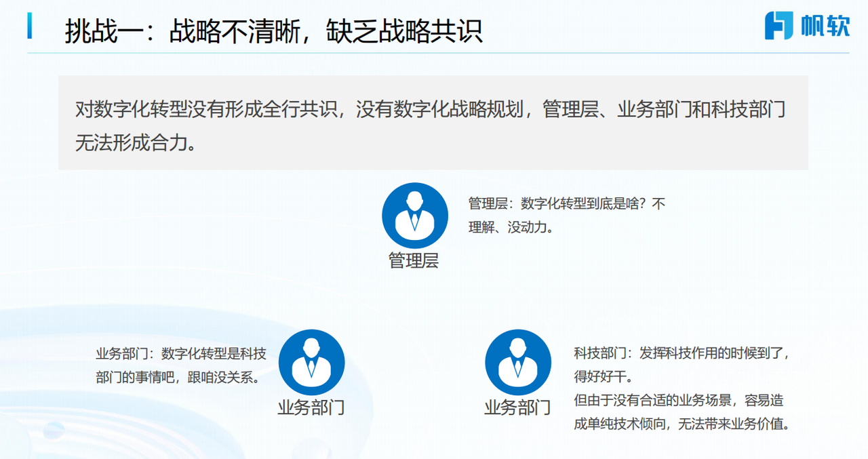This screenshot has height=459, width=868.
Task: Select text 部门的事情吧，跟咱没关系。
Action: click(x=179, y=378)
